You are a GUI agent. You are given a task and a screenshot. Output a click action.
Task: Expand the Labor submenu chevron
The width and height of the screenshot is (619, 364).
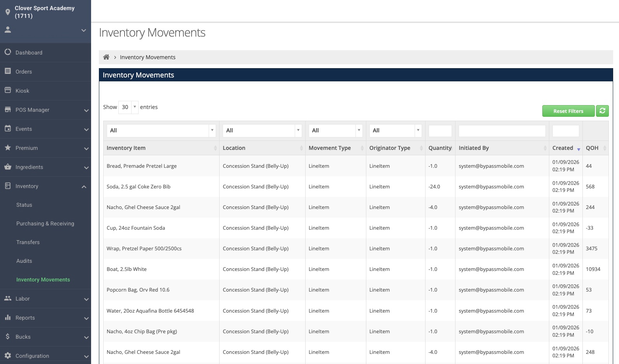(x=86, y=299)
